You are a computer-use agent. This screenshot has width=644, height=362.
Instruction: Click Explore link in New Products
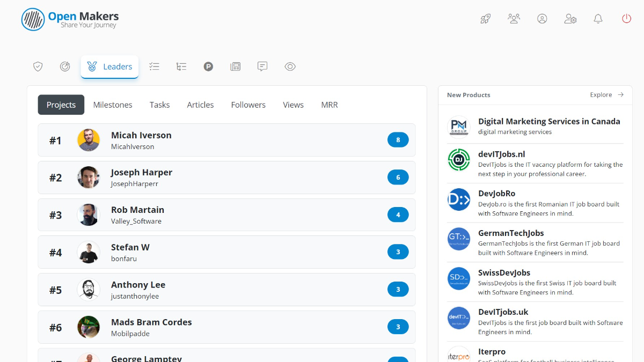[606, 95]
